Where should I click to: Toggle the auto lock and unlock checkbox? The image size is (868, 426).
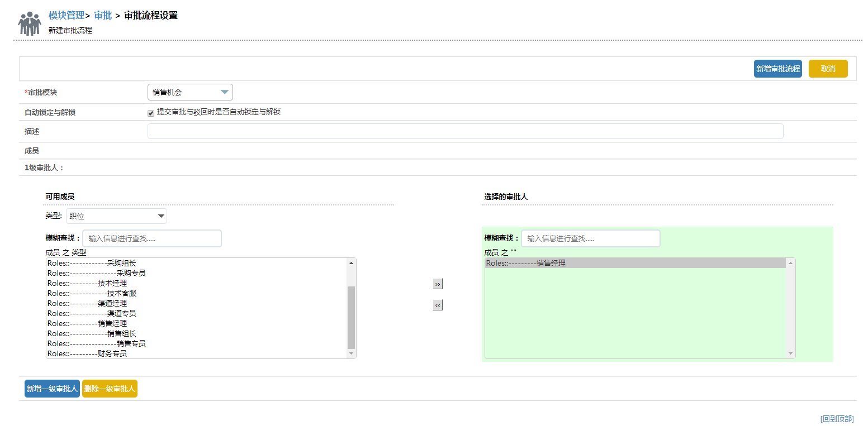coord(151,113)
